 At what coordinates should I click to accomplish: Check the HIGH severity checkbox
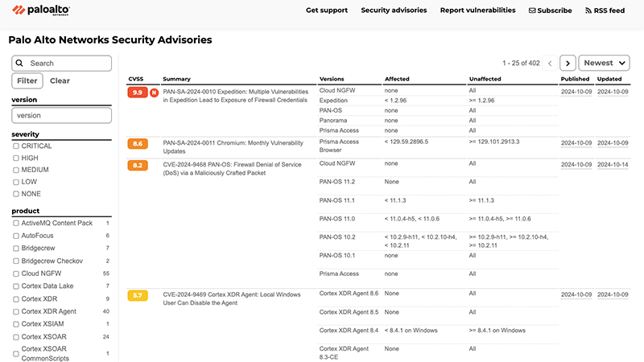click(16, 158)
